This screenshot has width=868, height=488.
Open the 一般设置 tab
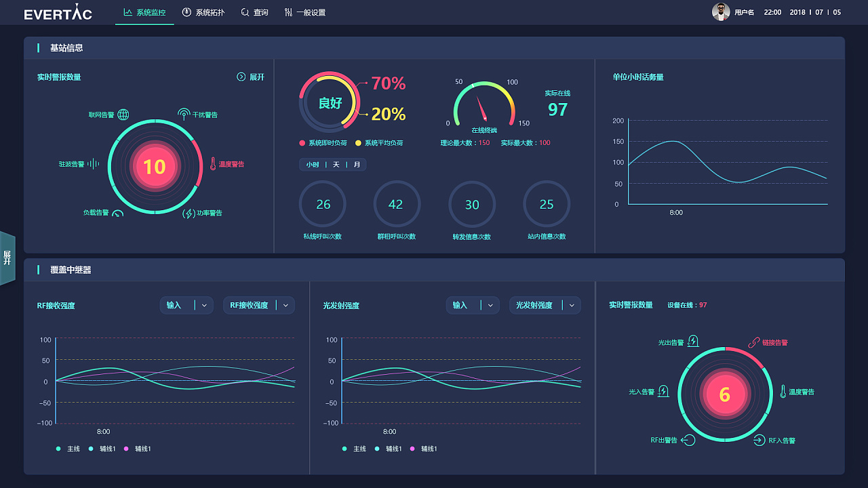[305, 12]
